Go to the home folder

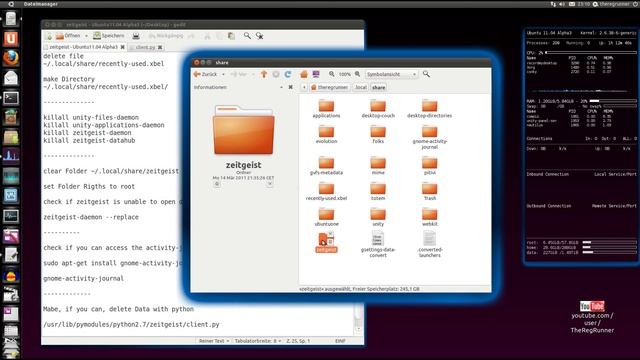click(304, 74)
